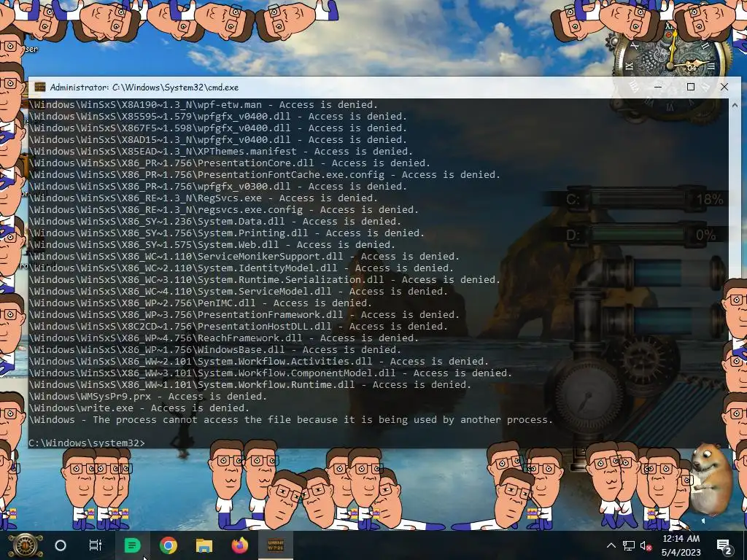Click the 'XPThemes.manifest' output line
Image resolution: width=747 pixels, height=560 pixels.
pyautogui.click(x=221, y=152)
